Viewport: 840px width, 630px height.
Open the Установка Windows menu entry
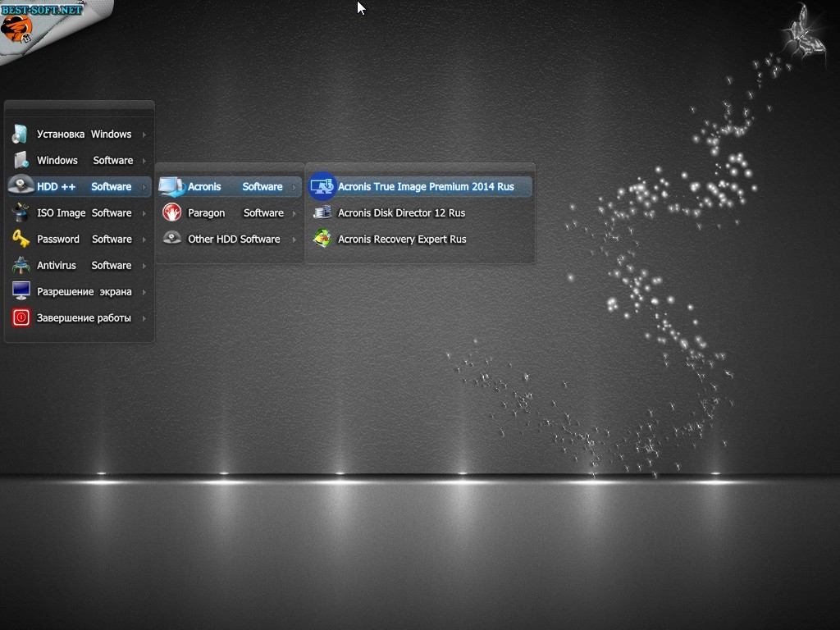click(x=80, y=134)
